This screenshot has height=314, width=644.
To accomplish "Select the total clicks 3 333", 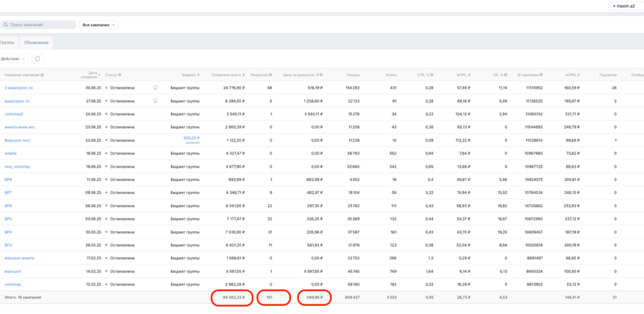I will 391,297.
